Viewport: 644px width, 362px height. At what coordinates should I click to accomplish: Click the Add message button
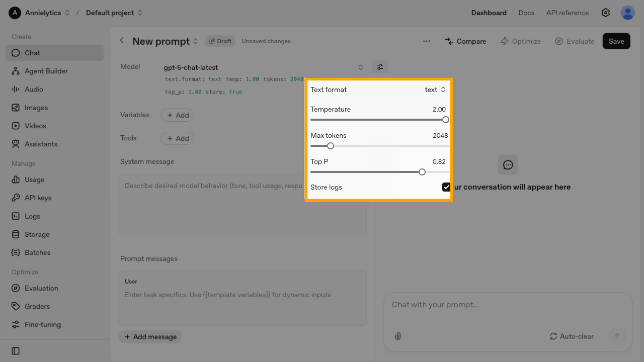click(150, 337)
